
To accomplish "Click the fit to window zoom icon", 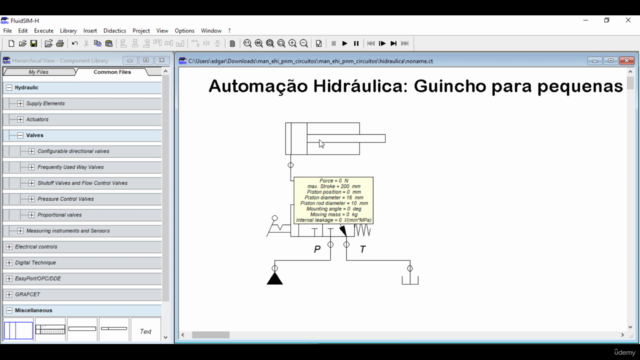I will point(270,43).
